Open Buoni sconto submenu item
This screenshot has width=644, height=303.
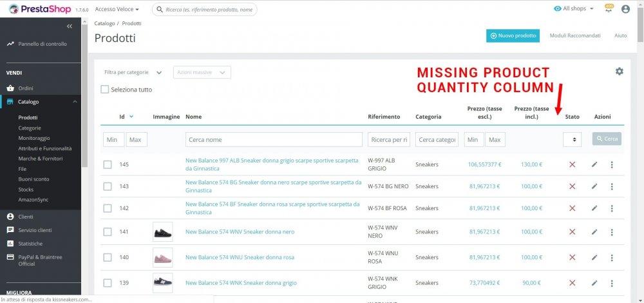point(33,179)
